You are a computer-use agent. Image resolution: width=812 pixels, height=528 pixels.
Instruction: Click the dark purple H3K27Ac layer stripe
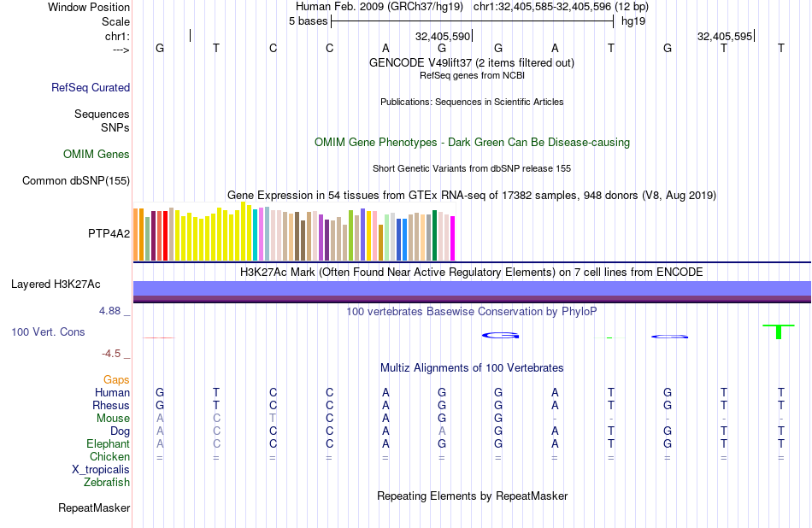pos(472,299)
